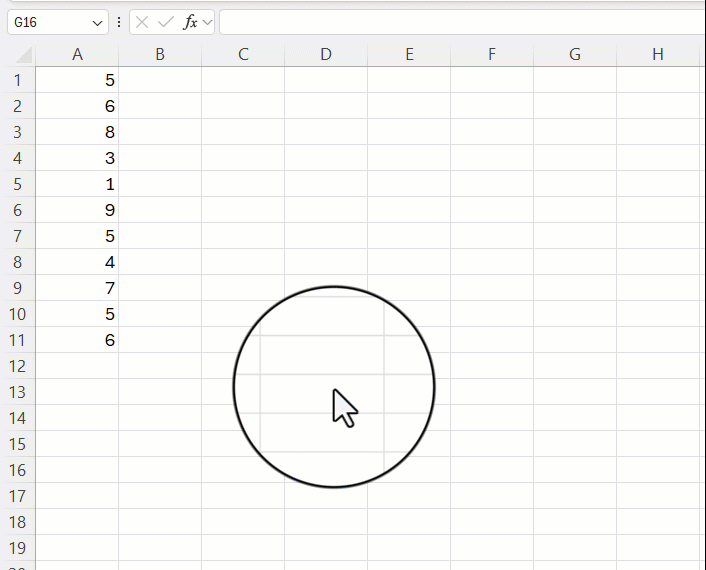Click cell A7 containing 5

[x=77, y=236]
